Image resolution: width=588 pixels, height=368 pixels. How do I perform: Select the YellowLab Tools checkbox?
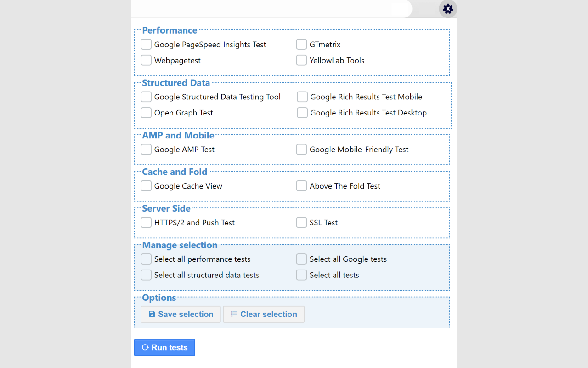[301, 60]
